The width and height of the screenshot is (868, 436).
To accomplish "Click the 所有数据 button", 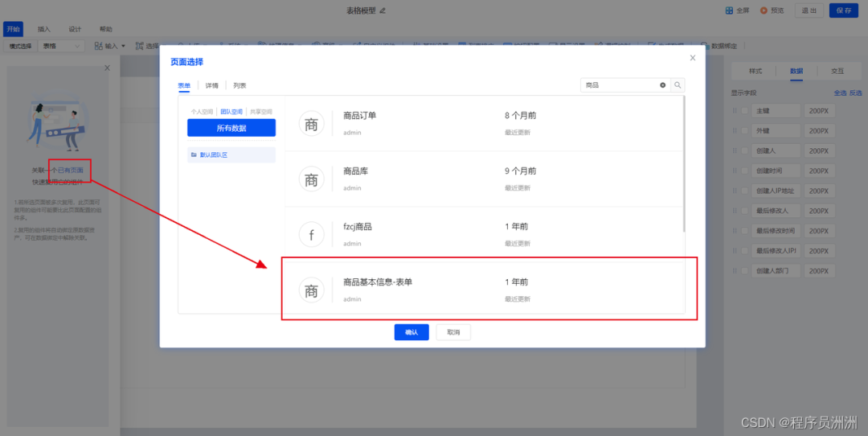I will (x=231, y=128).
